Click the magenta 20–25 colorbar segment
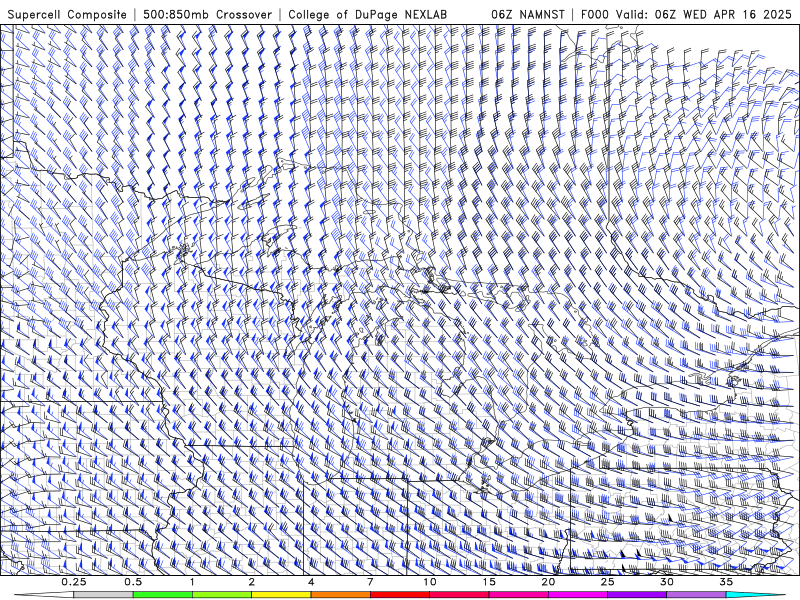 tap(578, 595)
